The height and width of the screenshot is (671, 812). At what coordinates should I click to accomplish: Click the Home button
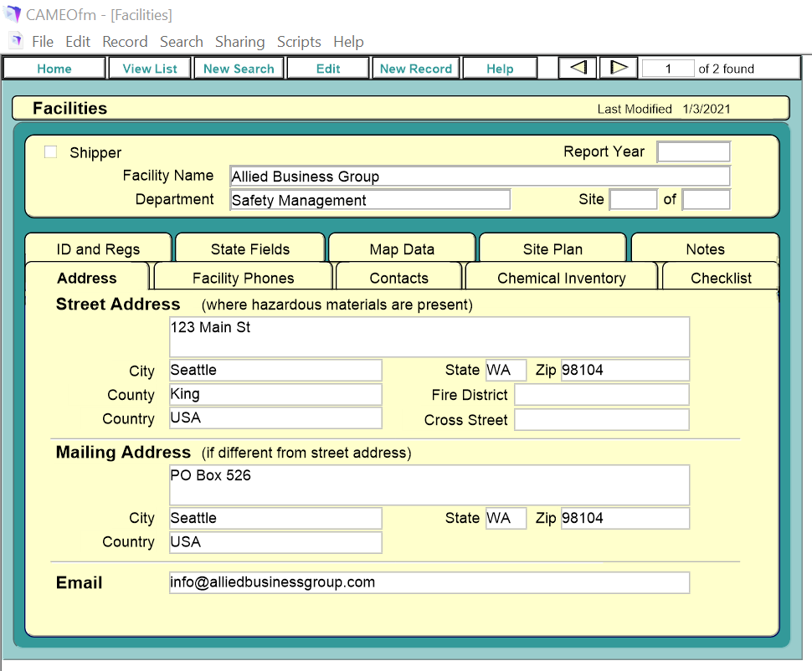(x=54, y=69)
